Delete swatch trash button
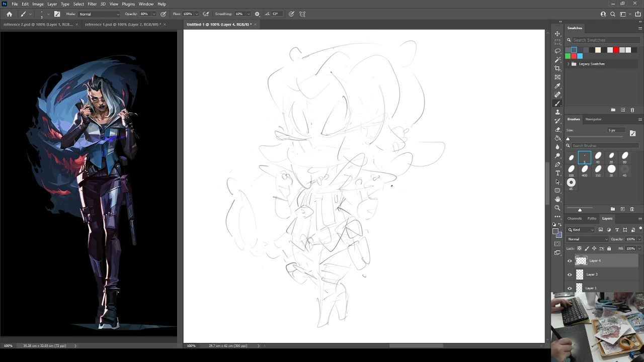Viewport: 644px width, 362px height. click(632, 110)
